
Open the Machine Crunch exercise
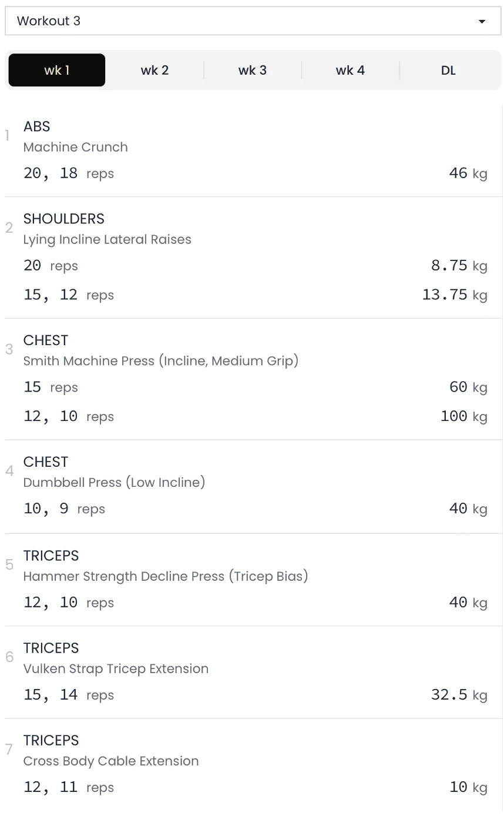[x=75, y=147]
